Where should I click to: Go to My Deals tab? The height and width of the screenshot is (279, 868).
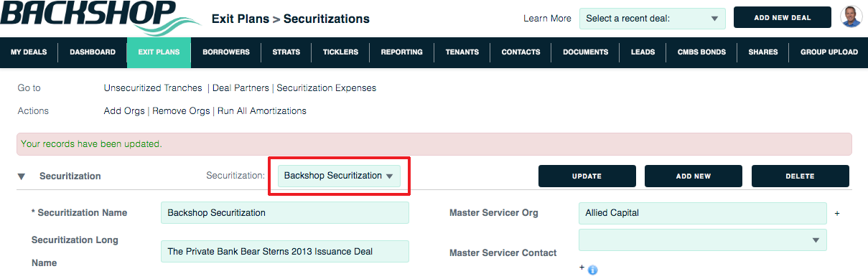pyautogui.click(x=29, y=52)
